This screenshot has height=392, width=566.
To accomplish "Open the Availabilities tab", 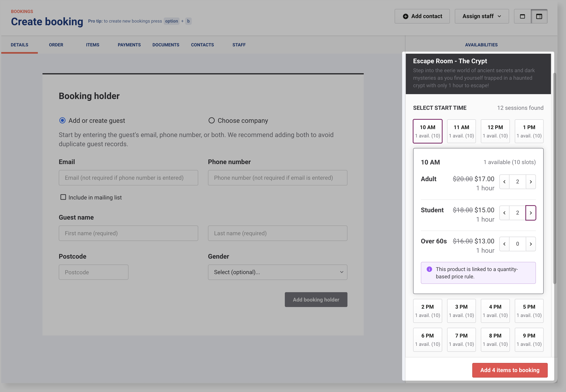I will (481, 45).
